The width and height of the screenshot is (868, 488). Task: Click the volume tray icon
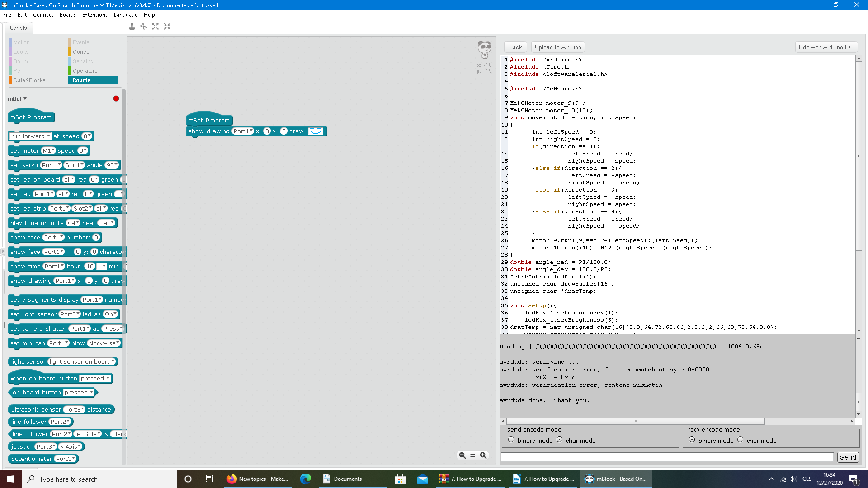point(793,479)
